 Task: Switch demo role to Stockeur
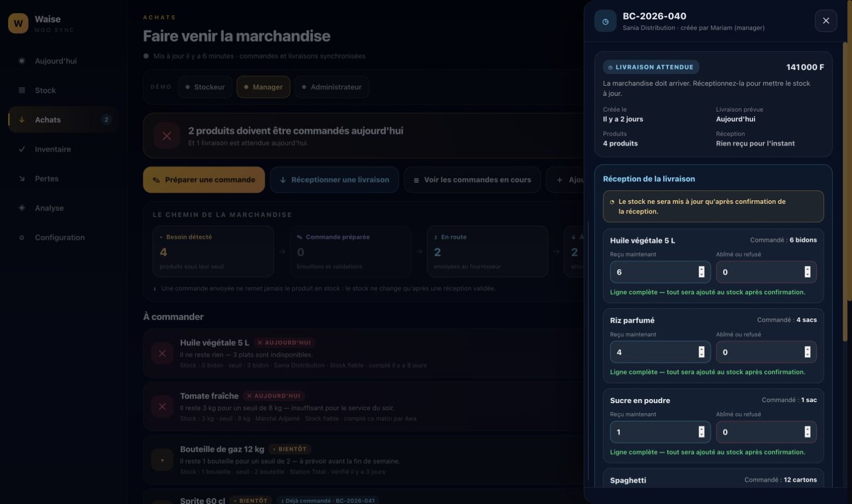205,87
